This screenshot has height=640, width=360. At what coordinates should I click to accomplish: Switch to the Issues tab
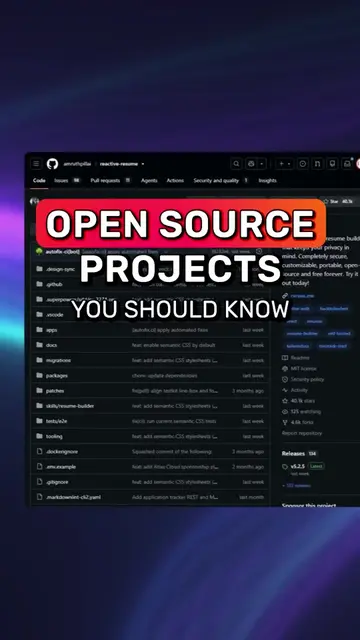click(x=67, y=180)
